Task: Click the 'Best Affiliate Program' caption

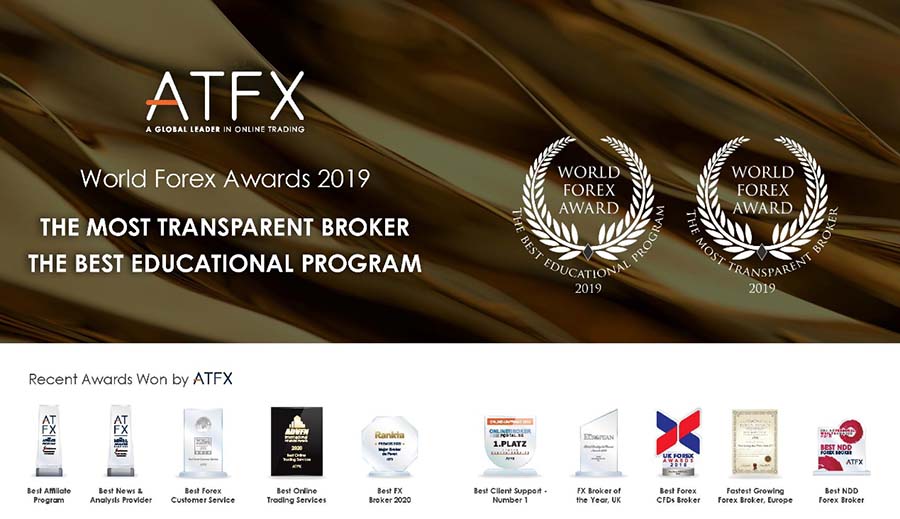Action: pos(49,495)
